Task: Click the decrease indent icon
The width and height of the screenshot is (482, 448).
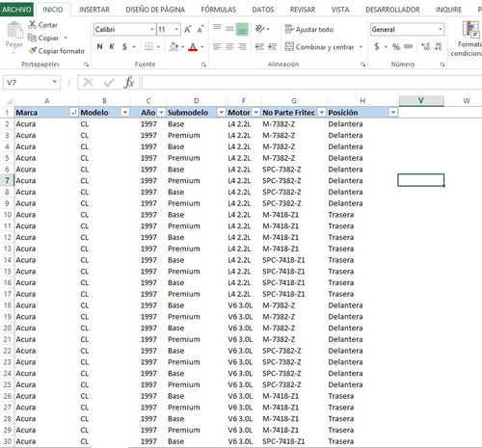Action: click(259, 47)
